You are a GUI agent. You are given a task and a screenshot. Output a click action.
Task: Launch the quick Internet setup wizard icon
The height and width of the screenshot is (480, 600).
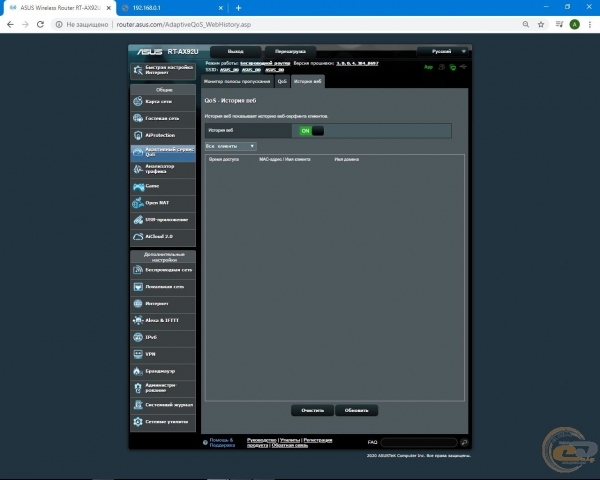tap(138, 70)
